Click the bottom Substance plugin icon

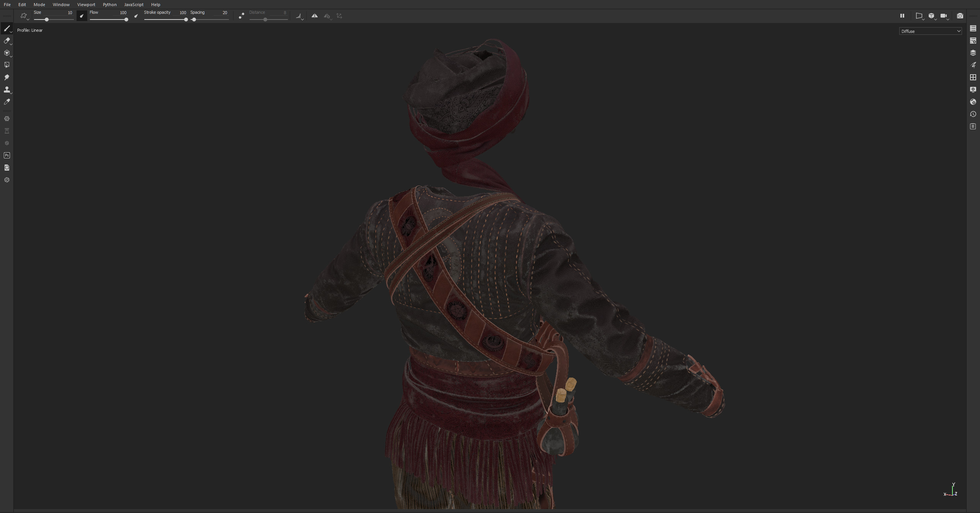coord(7,180)
